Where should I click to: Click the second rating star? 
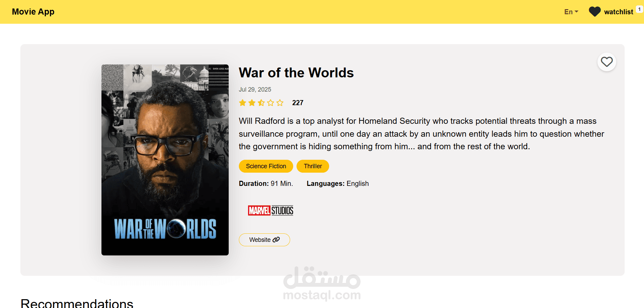coord(252,103)
